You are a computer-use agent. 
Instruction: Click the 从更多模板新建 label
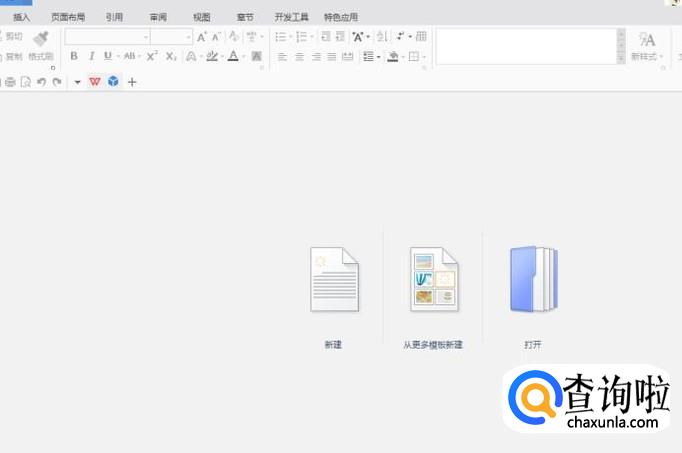433,344
